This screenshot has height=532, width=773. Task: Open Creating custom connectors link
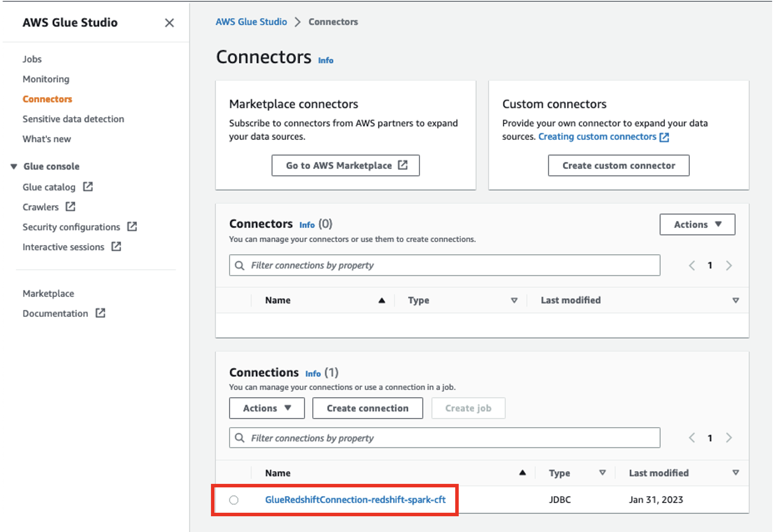click(x=597, y=136)
